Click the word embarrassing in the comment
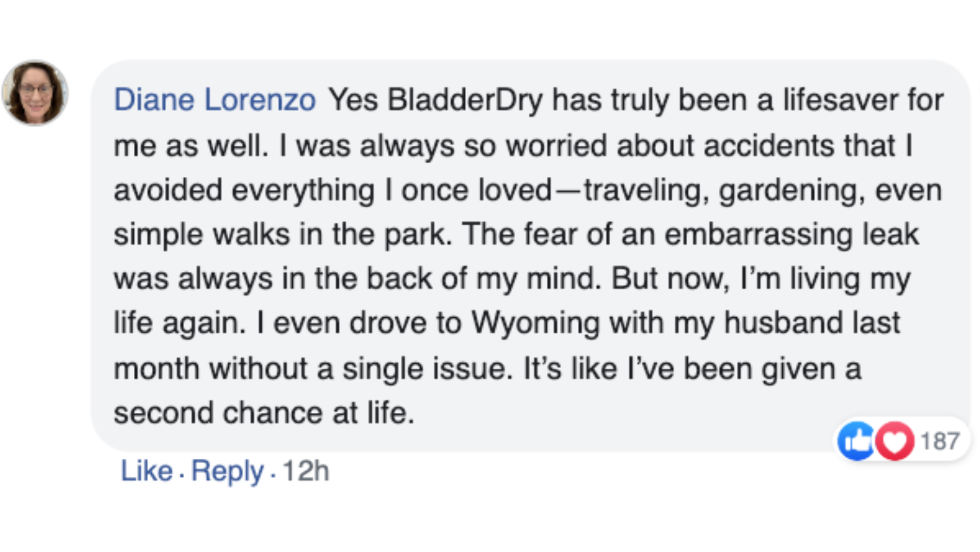The height and width of the screenshot is (552, 980). point(758,235)
